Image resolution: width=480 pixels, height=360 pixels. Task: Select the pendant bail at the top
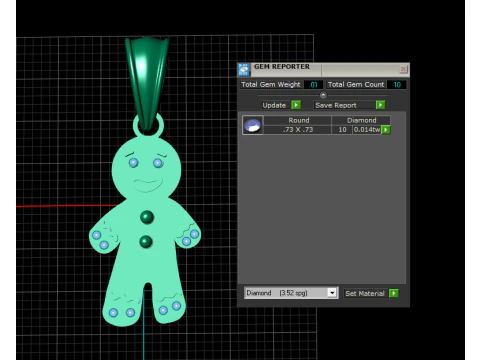pos(147,83)
